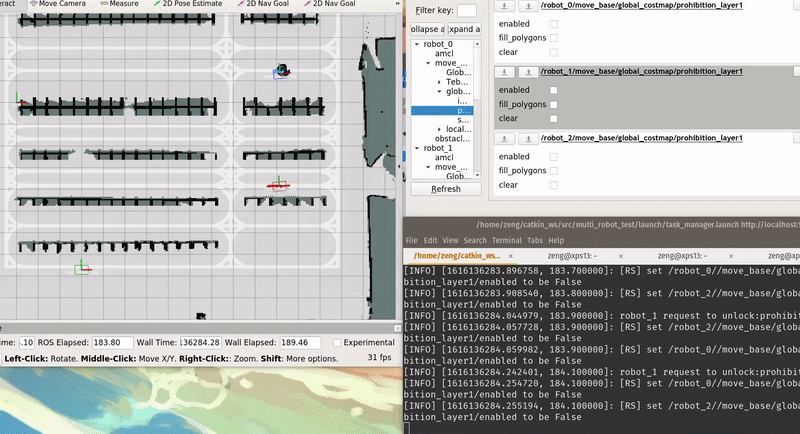
Task: Click the node tree scrollbar down arrow
Action: click(x=478, y=175)
